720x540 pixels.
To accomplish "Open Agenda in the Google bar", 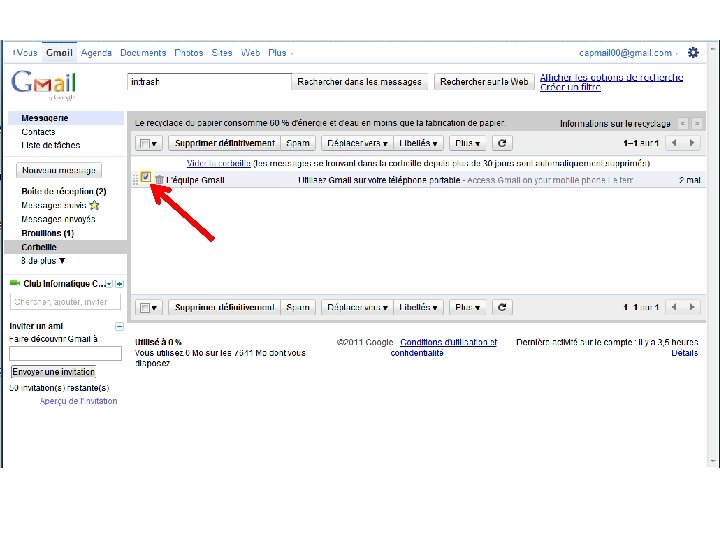I will [x=96, y=53].
